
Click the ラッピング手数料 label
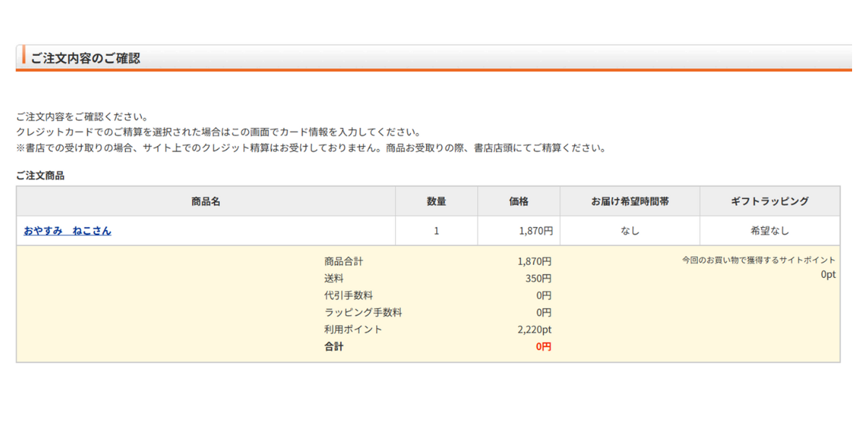click(363, 312)
